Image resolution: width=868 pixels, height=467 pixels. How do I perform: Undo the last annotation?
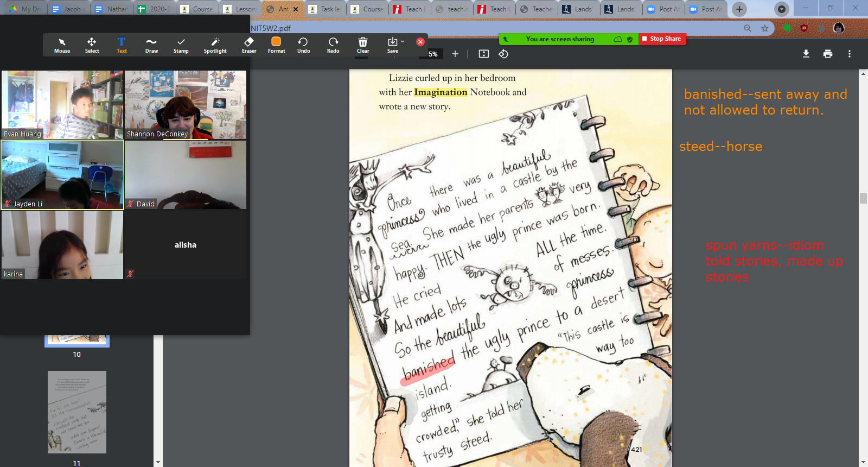pyautogui.click(x=303, y=45)
